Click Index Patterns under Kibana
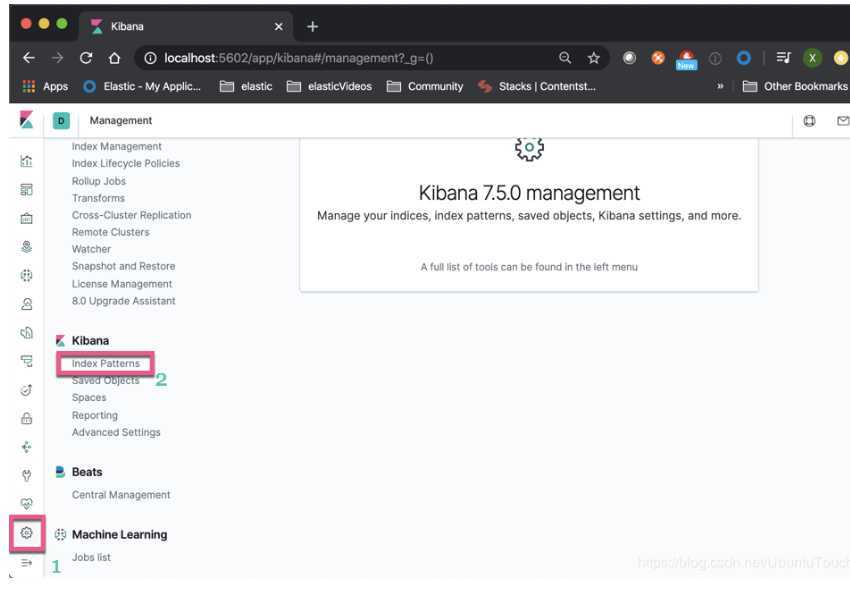850x596 pixels. point(106,363)
